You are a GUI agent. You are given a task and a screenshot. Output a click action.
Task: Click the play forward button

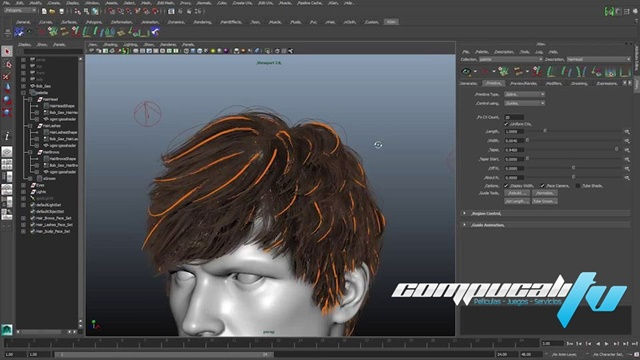pyautogui.click(x=607, y=344)
